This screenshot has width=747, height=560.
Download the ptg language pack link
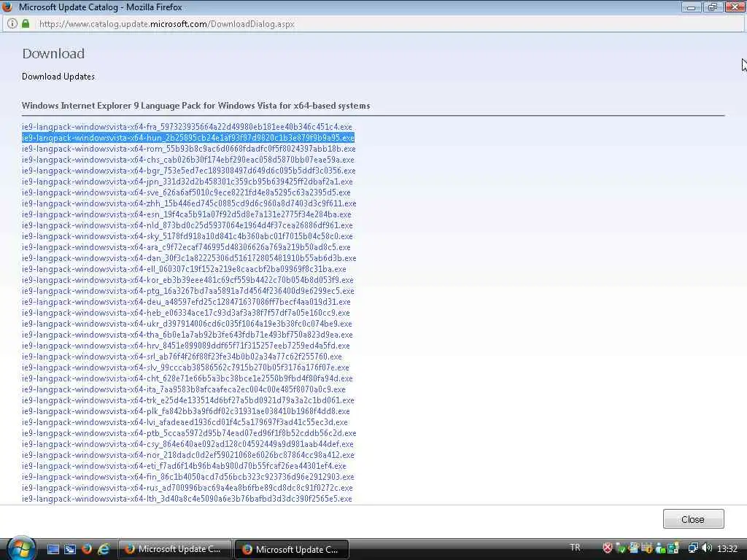[x=188, y=291]
